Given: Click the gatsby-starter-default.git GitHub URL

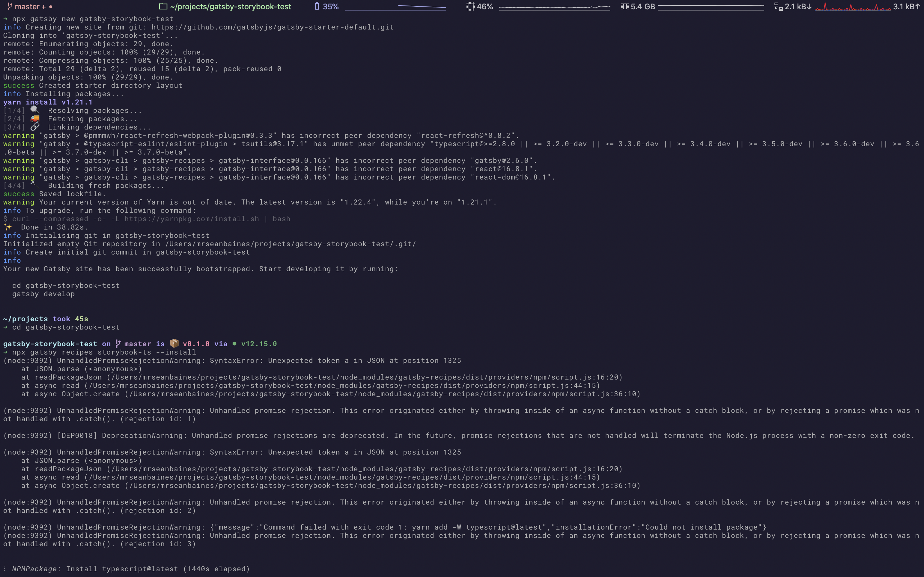Looking at the screenshot, I should (x=272, y=27).
